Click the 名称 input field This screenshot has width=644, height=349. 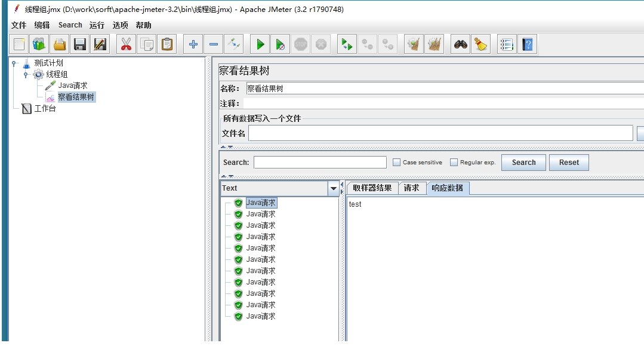[x=445, y=88]
